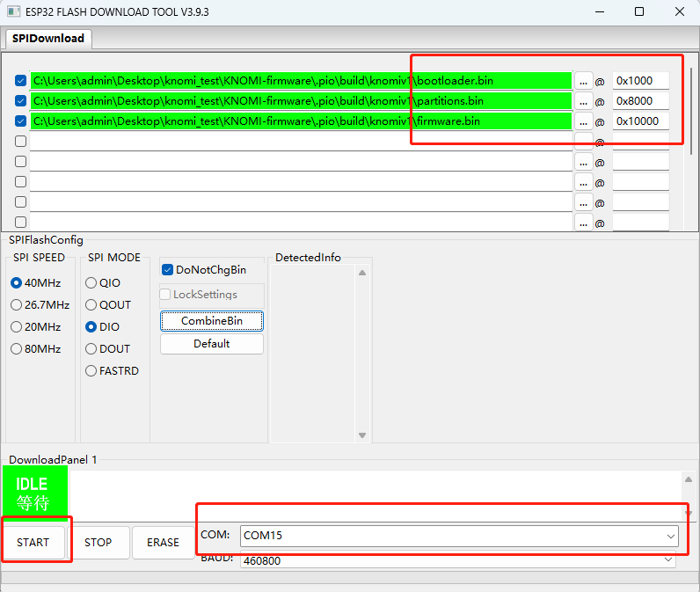Click the CombineBin button
This screenshot has height=592, width=700.
pyautogui.click(x=211, y=321)
